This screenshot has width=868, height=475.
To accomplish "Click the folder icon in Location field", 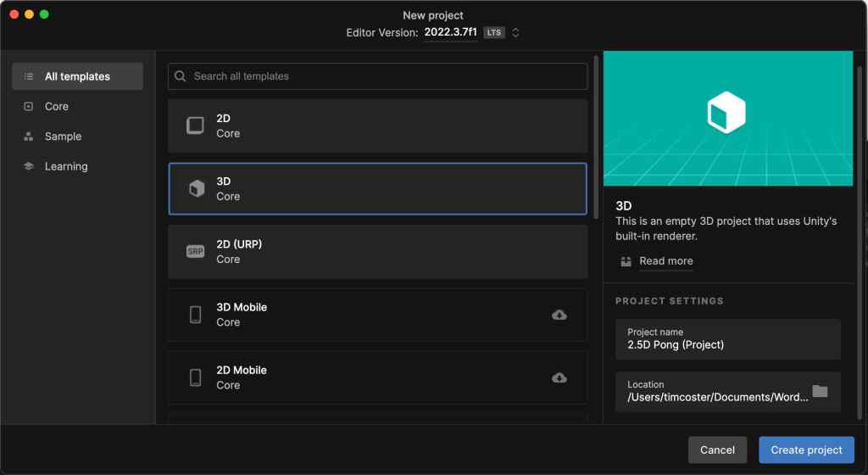I will (x=820, y=391).
